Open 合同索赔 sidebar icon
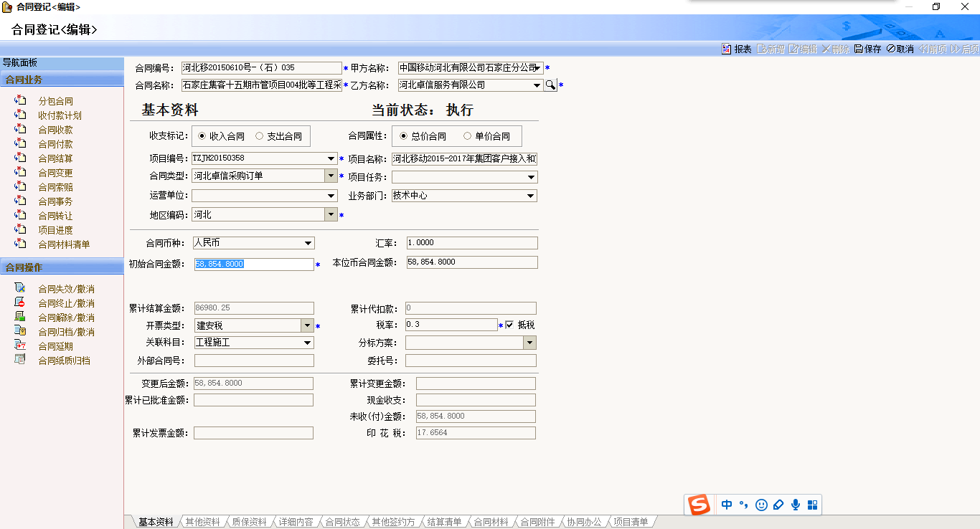The height and width of the screenshot is (529, 980). pyautogui.click(x=20, y=187)
